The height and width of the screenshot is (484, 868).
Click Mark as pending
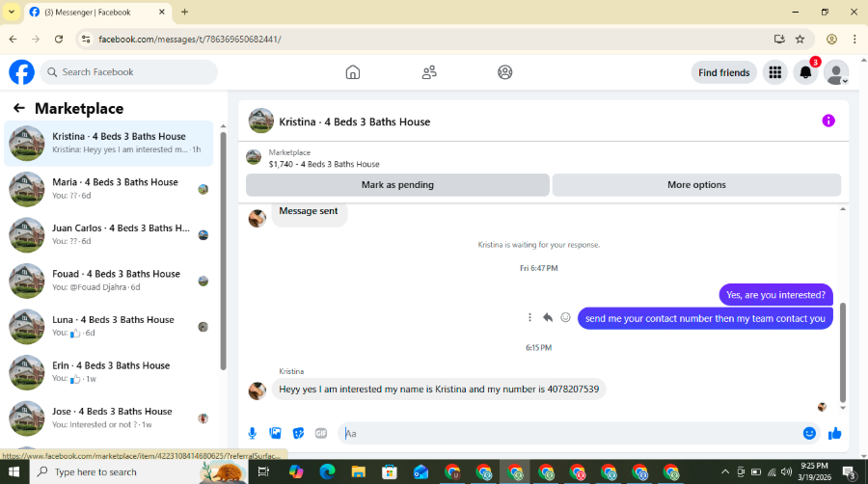pos(397,185)
